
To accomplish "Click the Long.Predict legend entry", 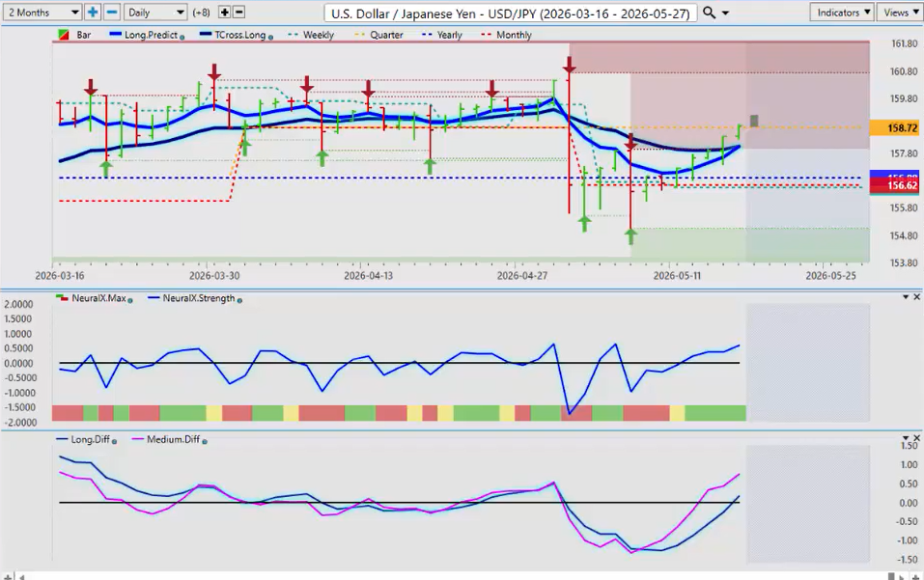I will point(151,35).
